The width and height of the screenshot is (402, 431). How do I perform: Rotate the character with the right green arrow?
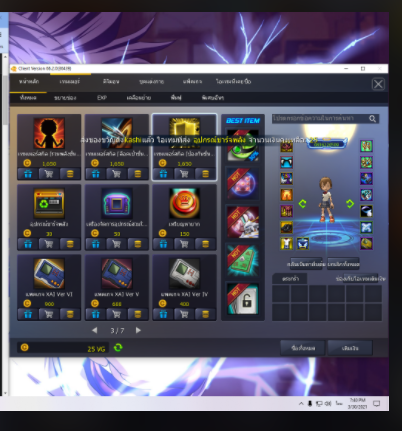click(350, 203)
